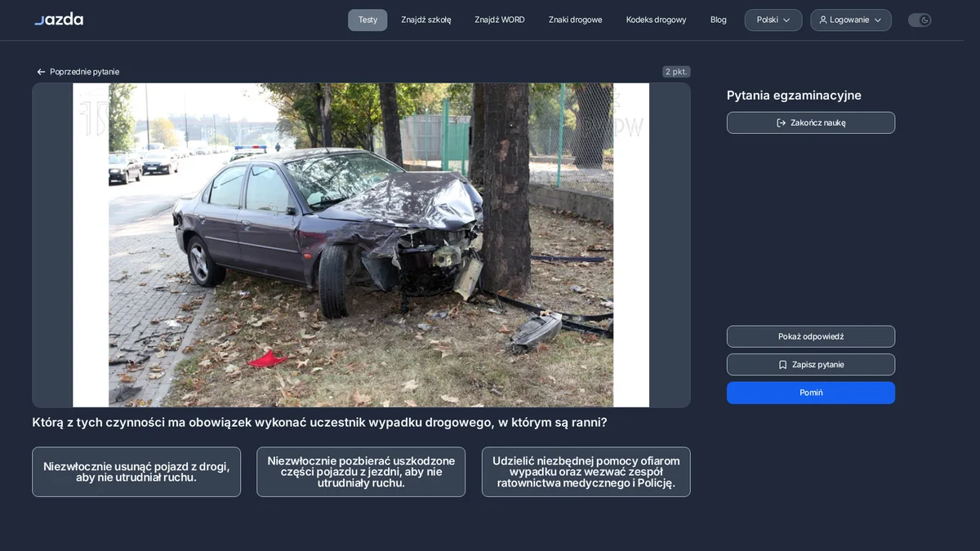Go to Znajdź szkołę

point(426,20)
